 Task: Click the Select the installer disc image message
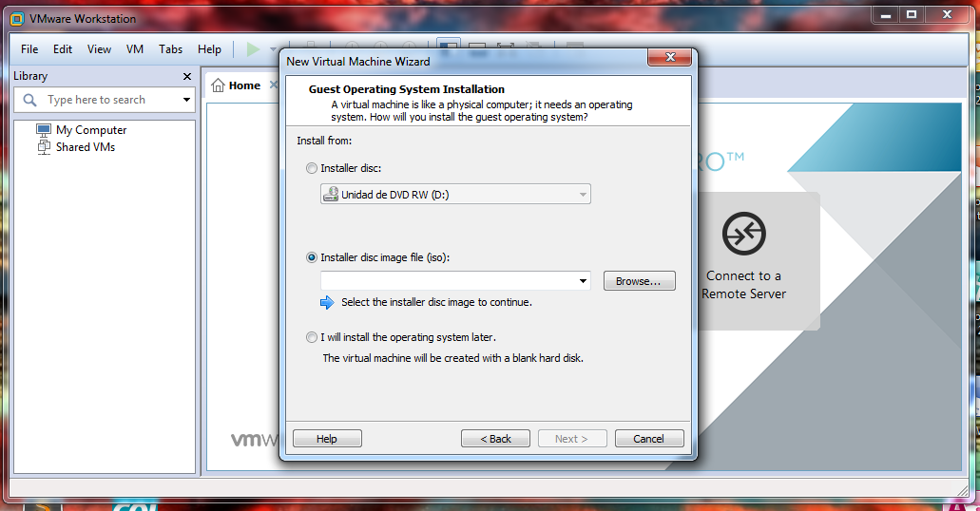coord(436,302)
